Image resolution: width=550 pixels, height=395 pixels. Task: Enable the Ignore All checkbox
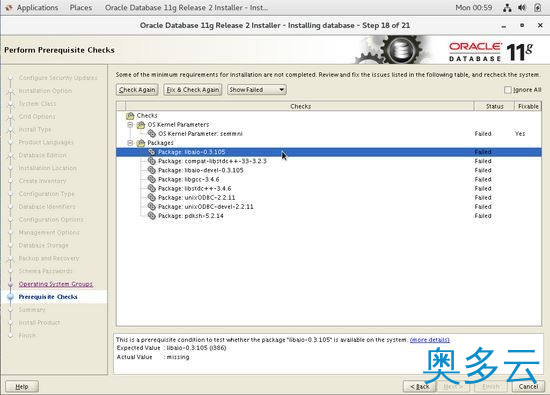pyautogui.click(x=508, y=90)
